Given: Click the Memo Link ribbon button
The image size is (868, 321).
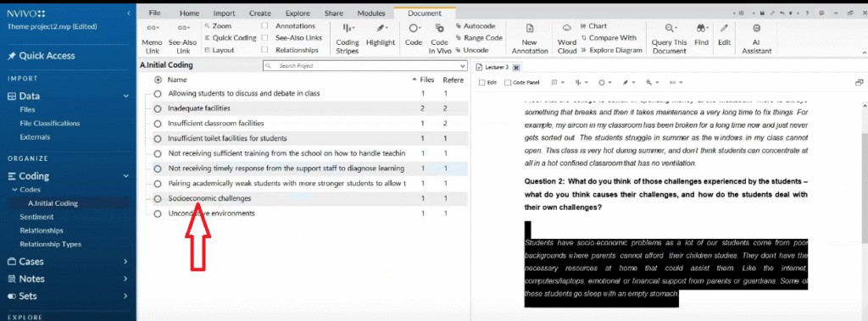Looking at the screenshot, I should click(x=152, y=38).
